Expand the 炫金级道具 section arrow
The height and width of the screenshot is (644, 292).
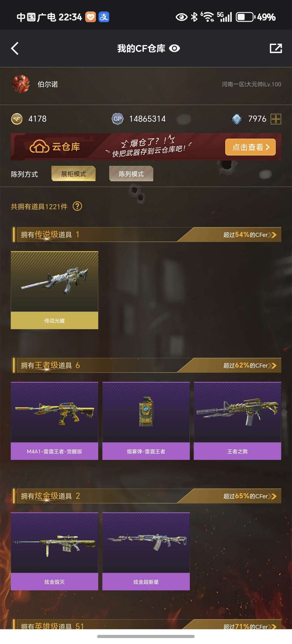tap(274, 496)
